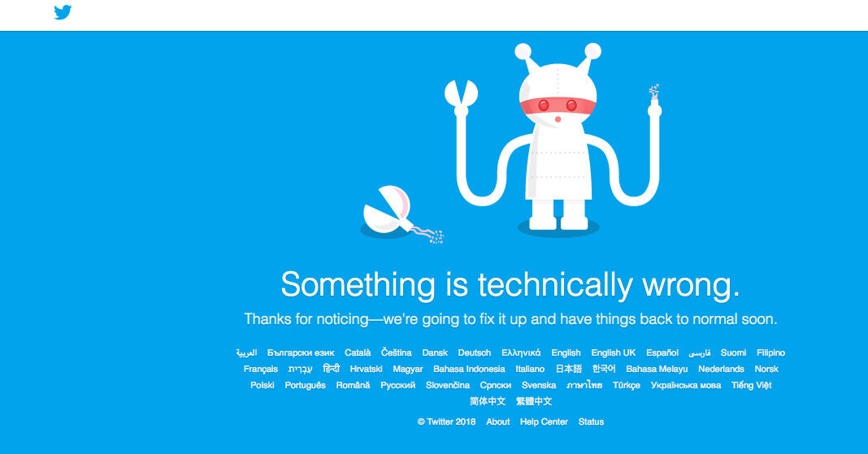This screenshot has width=868, height=454.
Task: Select English UK language
Action: pyautogui.click(x=614, y=352)
